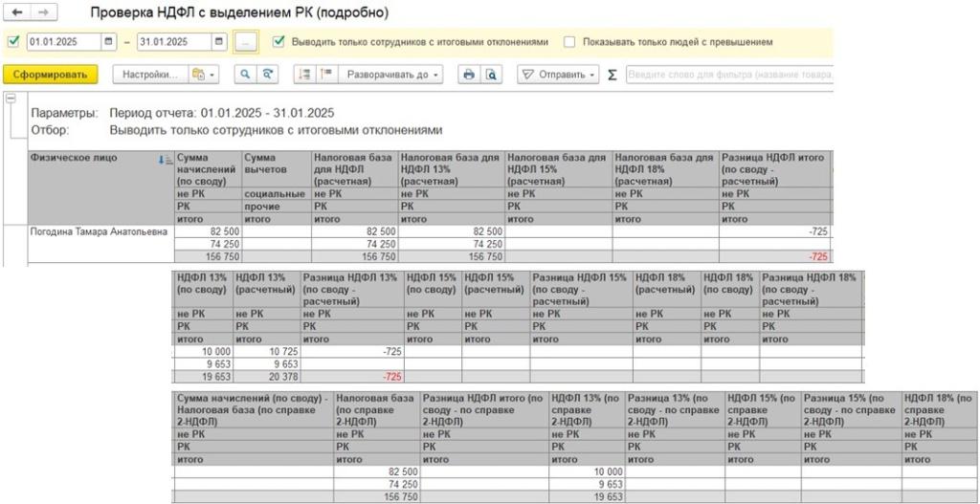Image resolution: width=980 pixels, height=504 pixels.
Task: Open calendar for end date 31.01.2025
Action: (x=219, y=42)
